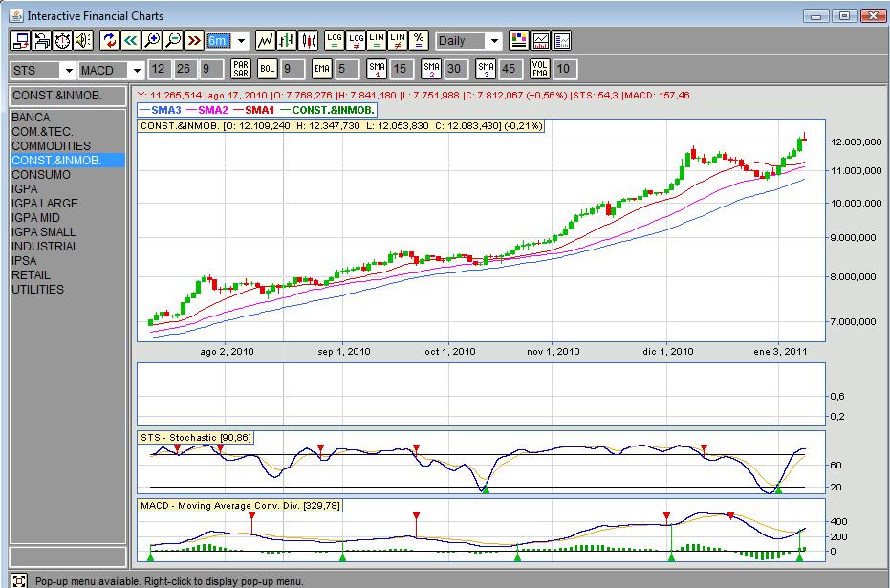890x588 pixels.
Task: Select IGPA LARGE in the index list
Action: (x=45, y=204)
